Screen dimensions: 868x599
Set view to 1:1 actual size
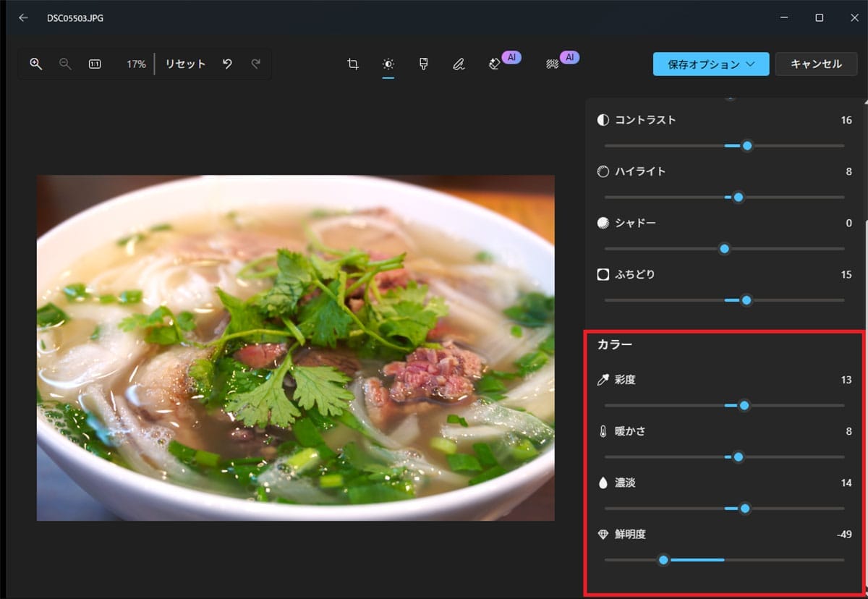click(x=95, y=64)
